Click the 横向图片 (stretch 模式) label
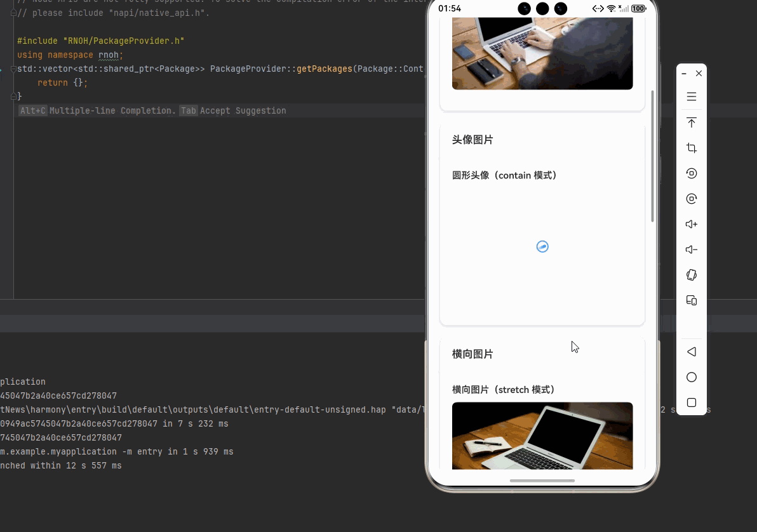The image size is (757, 532). pyautogui.click(x=504, y=390)
